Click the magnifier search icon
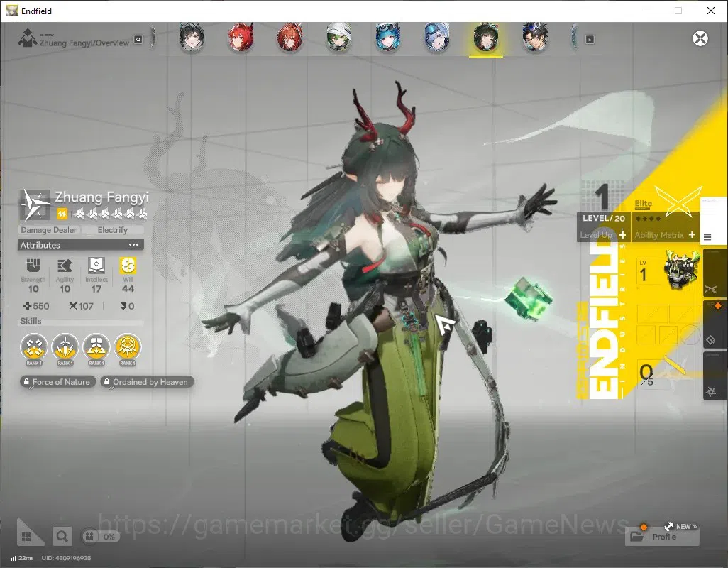 pos(62,537)
